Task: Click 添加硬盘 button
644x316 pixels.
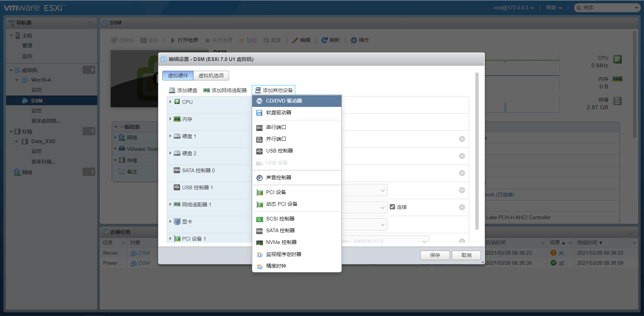Action: 183,90
